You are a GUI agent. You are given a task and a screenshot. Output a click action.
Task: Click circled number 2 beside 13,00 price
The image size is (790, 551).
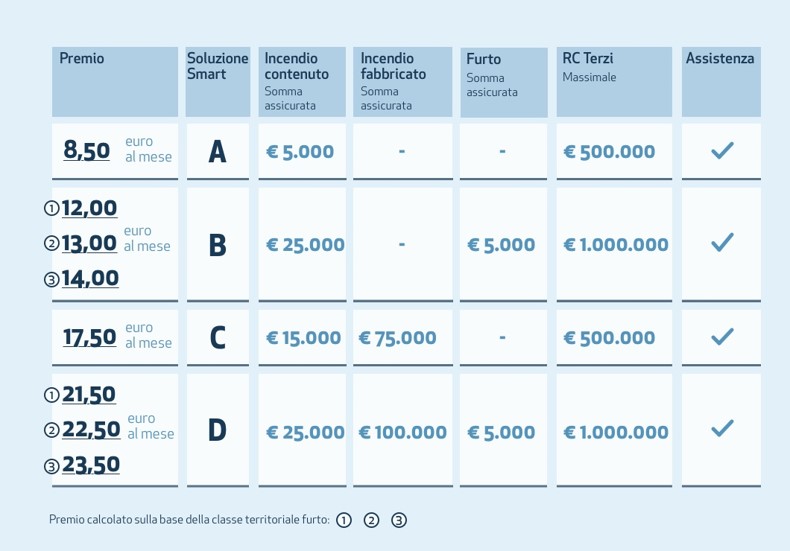pyautogui.click(x=52, y=244)
